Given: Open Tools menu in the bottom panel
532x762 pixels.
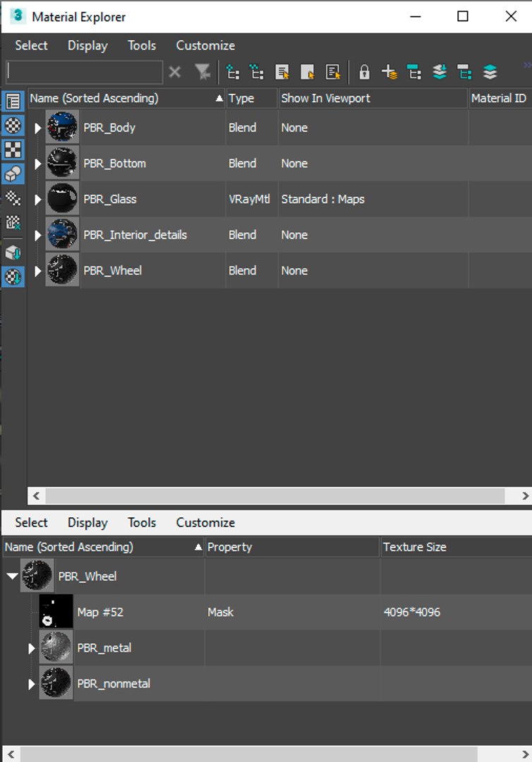Looking at the screenshot, I should 142,522.
